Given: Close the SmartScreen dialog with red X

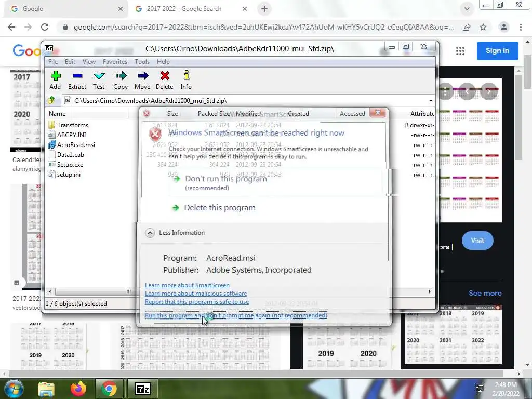Looking at the screenshot, I should [378, 113].
